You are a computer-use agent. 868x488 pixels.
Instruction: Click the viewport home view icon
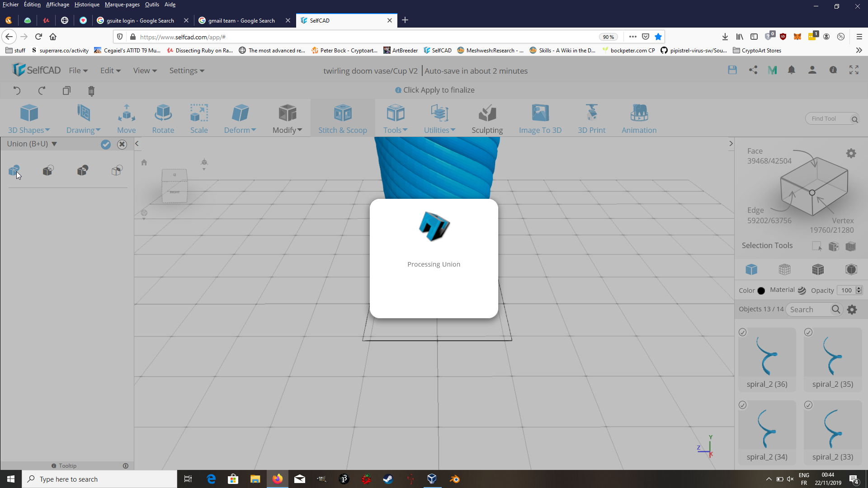(x=144, y=163)
